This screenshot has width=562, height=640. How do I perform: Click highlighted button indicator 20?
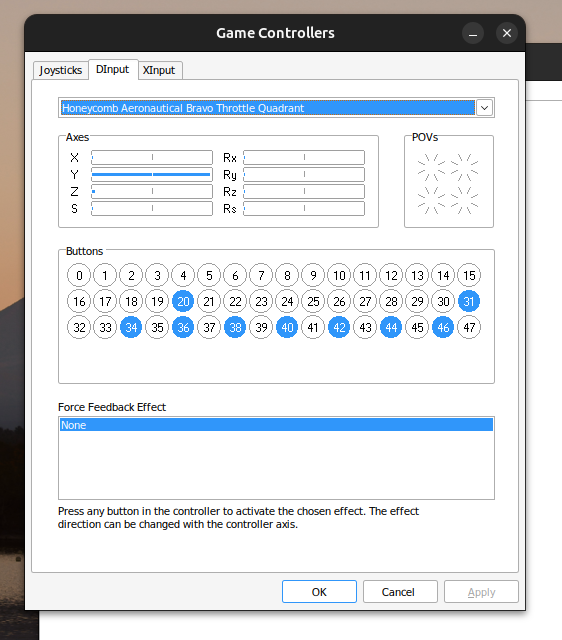point(183,302)
